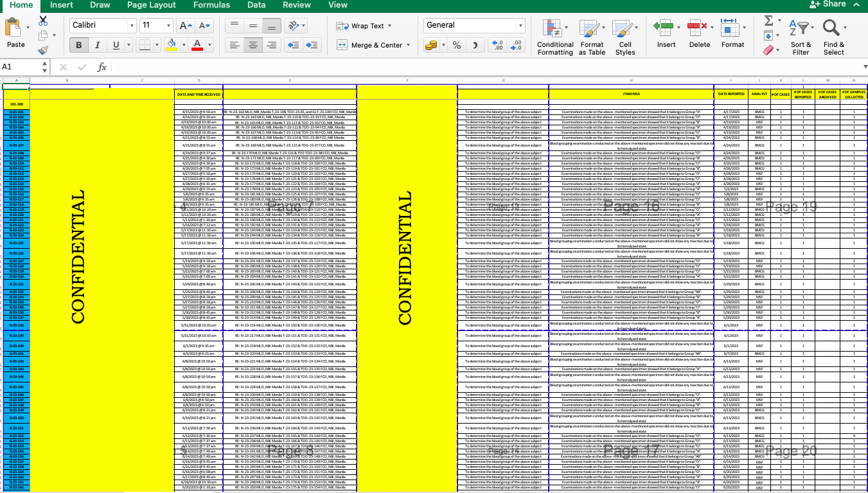Expand the Paste options arrow

click(28, 27)
